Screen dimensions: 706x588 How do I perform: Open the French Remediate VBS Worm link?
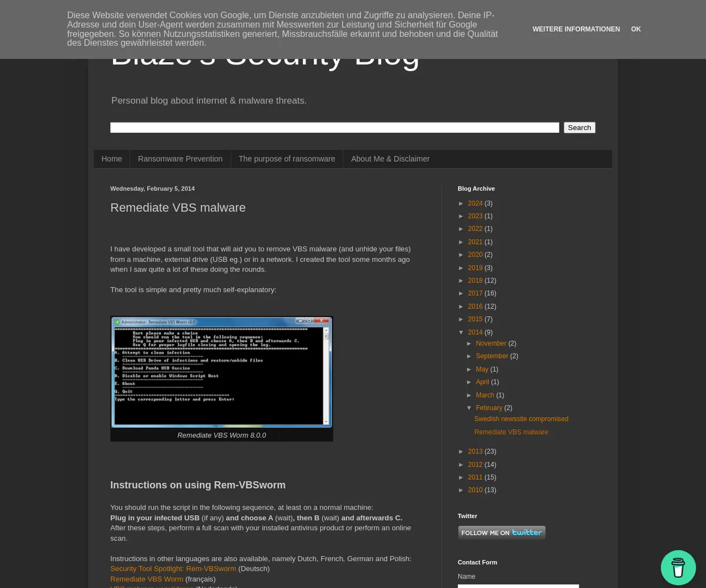click(146, 579)
